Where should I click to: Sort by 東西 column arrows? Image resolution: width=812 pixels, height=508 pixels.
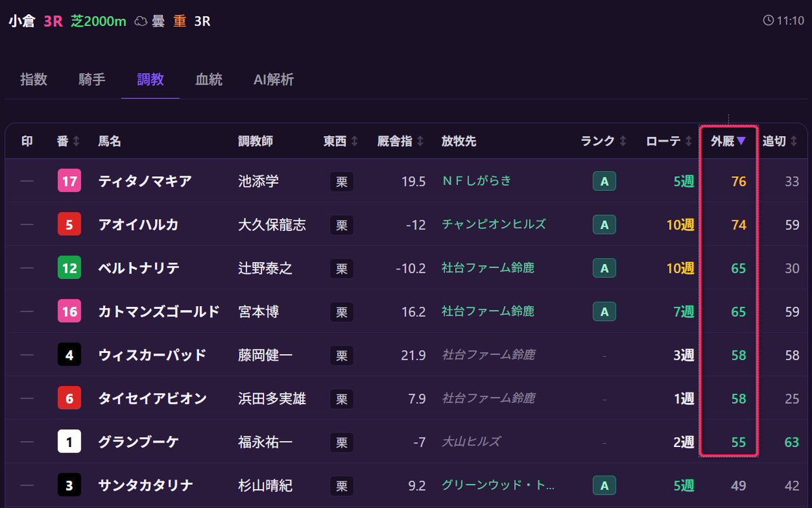coord(355,141)
